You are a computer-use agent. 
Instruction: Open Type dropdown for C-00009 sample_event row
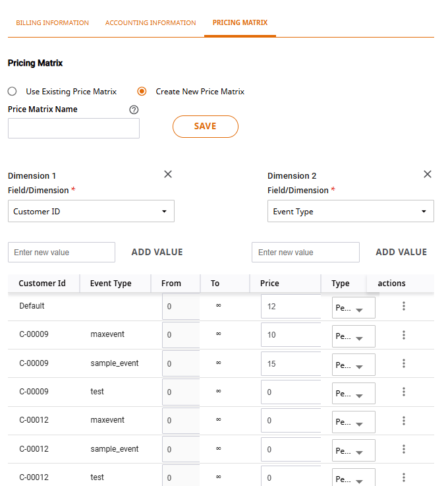pos(354,365)
